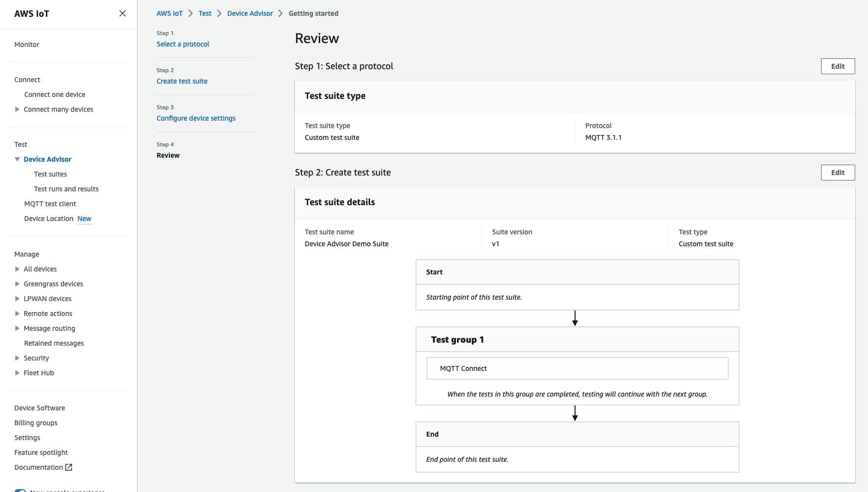868x492 pixels.
Task: Edit Step 1: Select a protocol
Action: pyautogui.click(x=837, y=66)
